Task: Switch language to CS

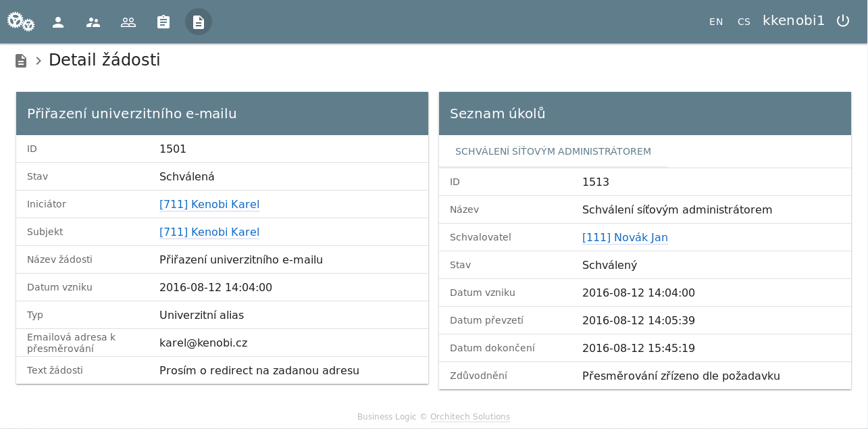Action: (744, 22)
